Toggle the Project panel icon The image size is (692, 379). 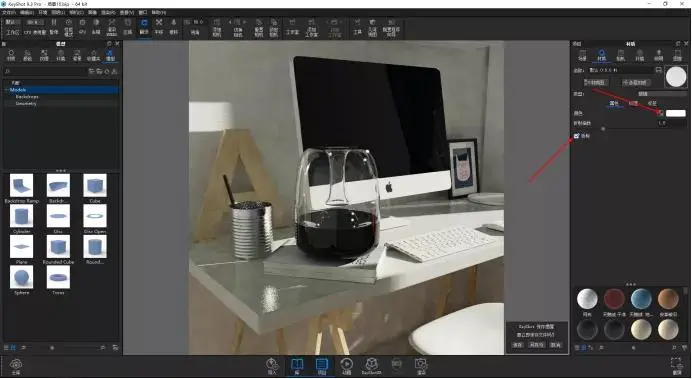click(x=322, y=365)
